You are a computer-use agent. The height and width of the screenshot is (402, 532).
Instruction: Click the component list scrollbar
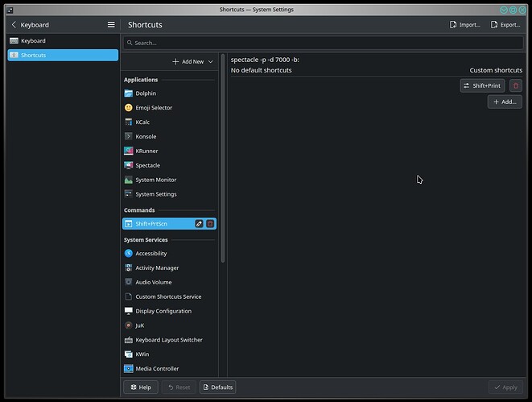pos(223,158)
